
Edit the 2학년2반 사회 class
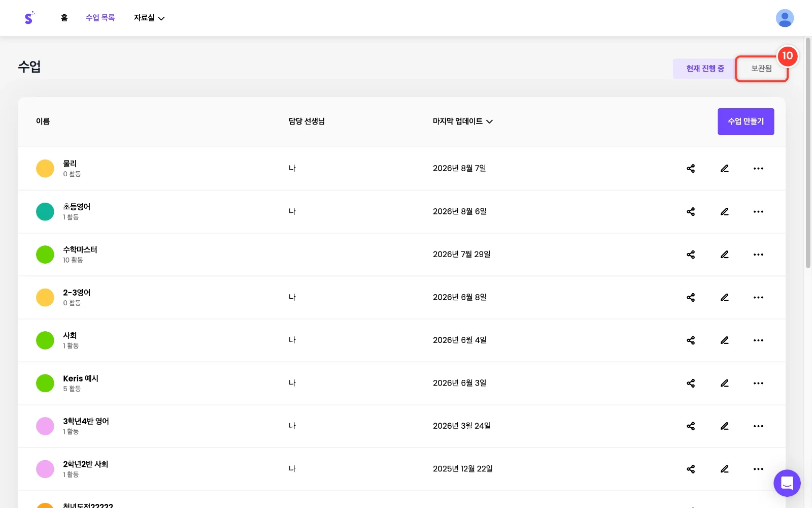point(725,469)
